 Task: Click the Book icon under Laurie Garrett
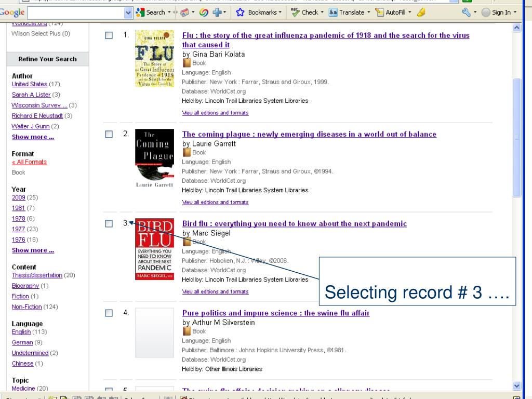coord(187,152)
